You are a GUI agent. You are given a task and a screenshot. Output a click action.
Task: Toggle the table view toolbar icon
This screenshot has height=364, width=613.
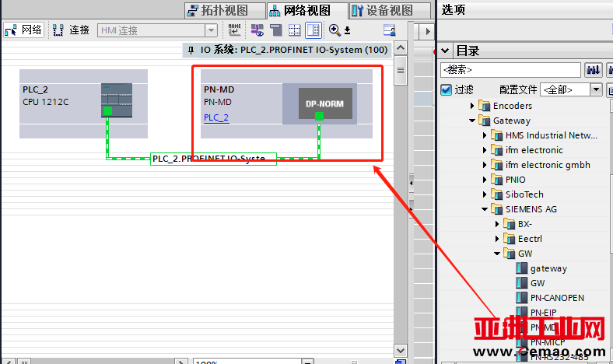[314, 30]
